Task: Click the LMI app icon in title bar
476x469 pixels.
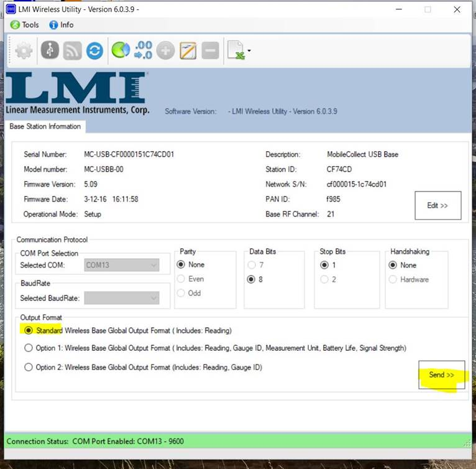Action: point(11,9)
